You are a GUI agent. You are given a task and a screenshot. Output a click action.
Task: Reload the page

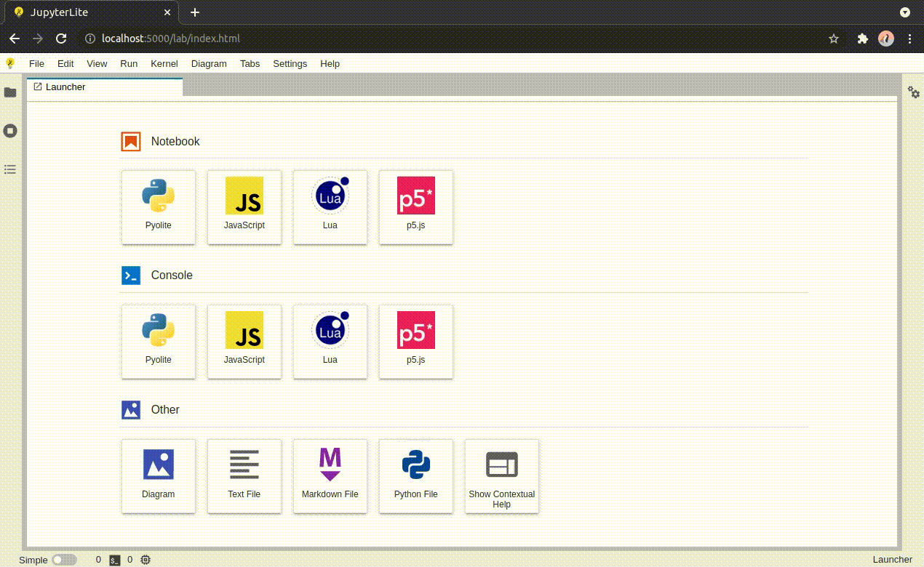tap(61, 39)
